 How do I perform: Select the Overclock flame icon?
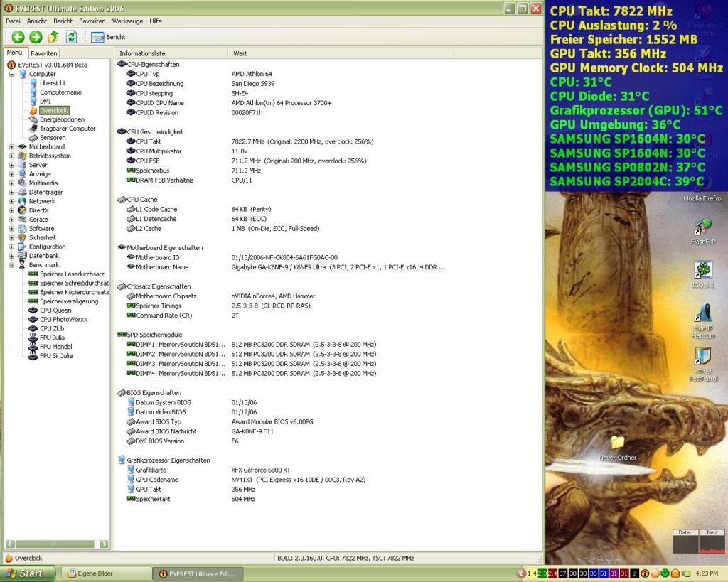pyautogui.click(x=33, y=110)
